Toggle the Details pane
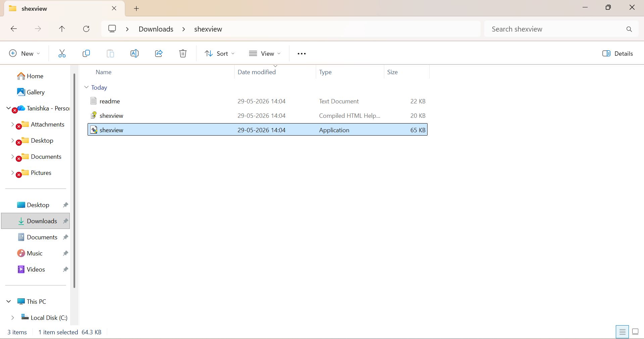 [617, 54]
